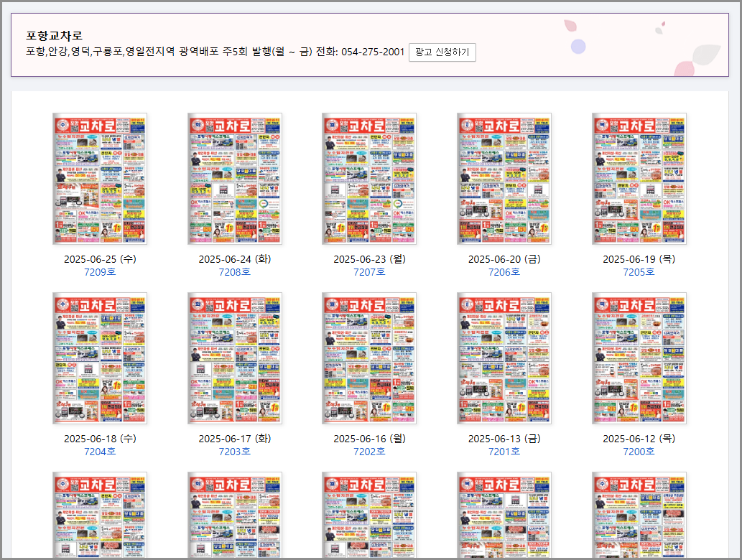This screenshot has width=742, height=560.
Task: Open issue link 7205호
Action: pyautogui.click(x=639, y=271)
